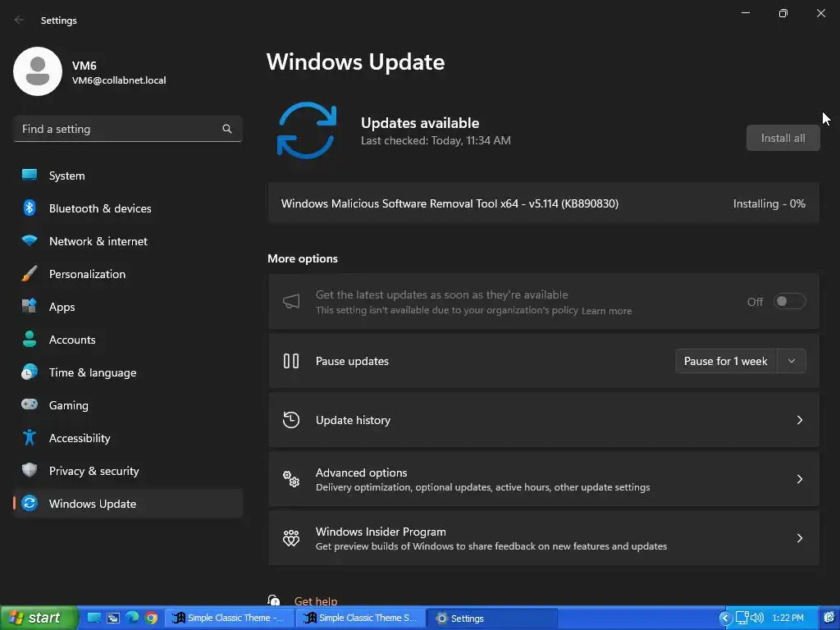Click Malicious Software Removal Tool update row

pyautogui.click(x=543, y=203)
